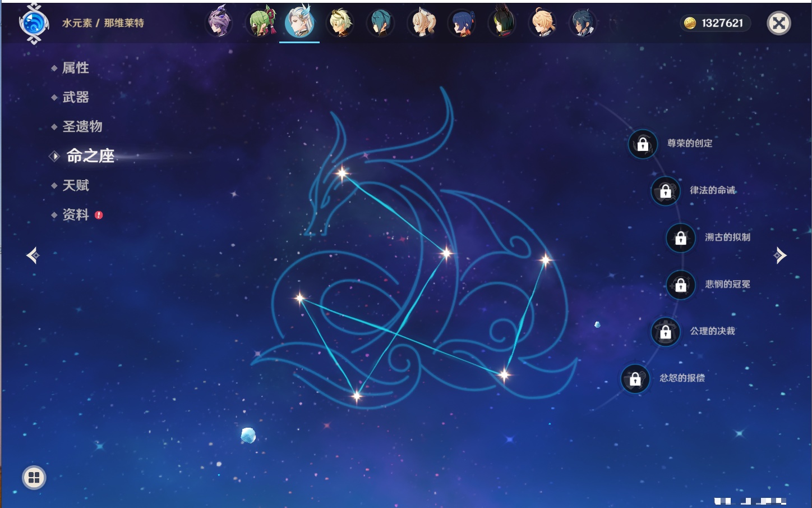Select the green-haired character avatar
This screenshot has width=812, height=508.
point(261,23)
